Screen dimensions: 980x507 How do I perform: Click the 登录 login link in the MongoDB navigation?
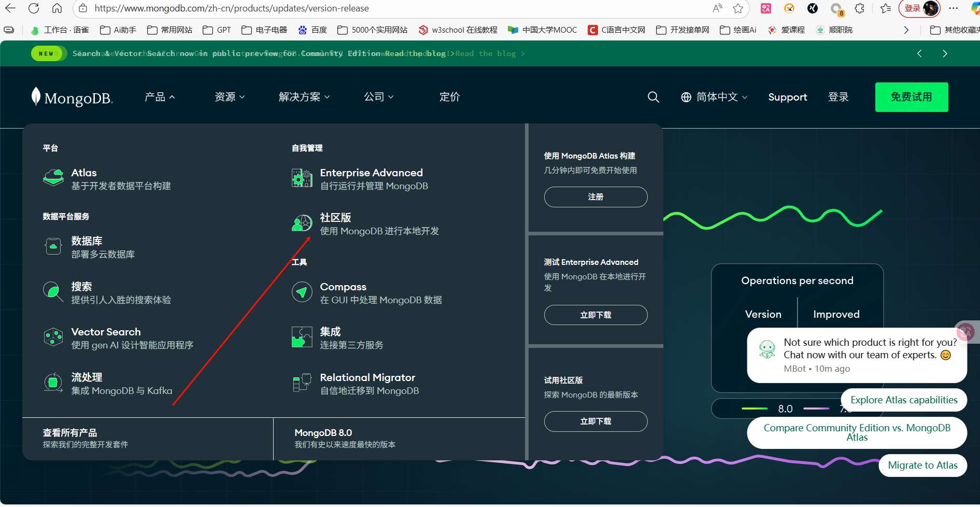[x=838, y=97]
